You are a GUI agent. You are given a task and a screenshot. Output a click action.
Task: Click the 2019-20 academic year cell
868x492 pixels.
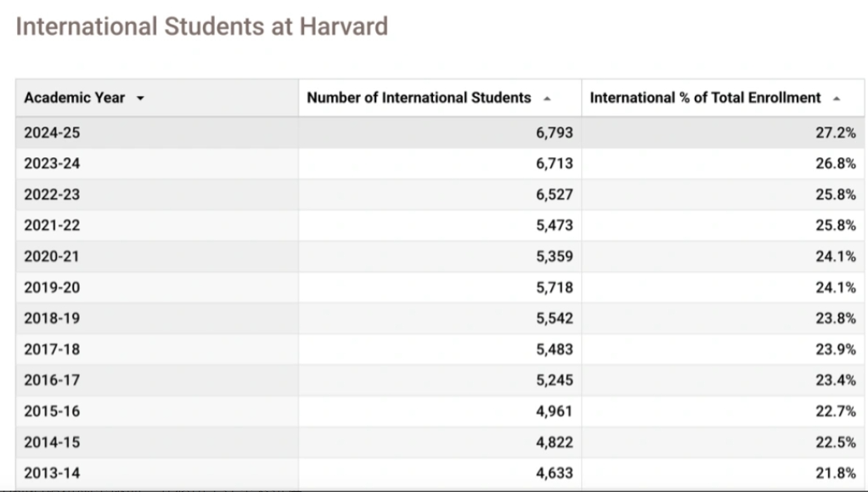click(52, 287)
